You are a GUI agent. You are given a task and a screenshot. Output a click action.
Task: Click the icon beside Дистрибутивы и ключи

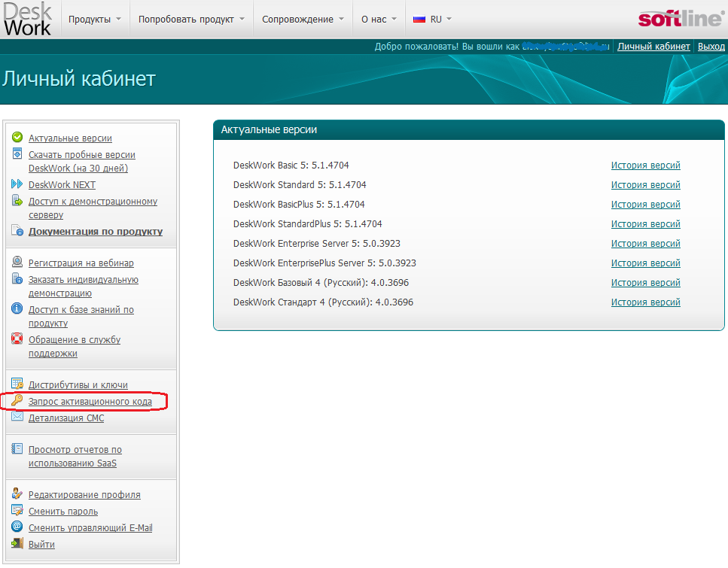click(x=17, y=384)
